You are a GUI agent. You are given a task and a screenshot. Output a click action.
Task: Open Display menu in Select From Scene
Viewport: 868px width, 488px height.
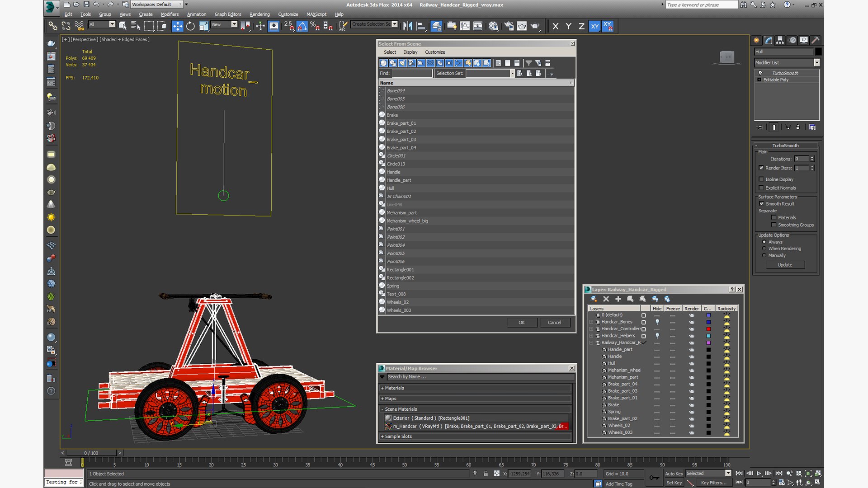[410, 52]
